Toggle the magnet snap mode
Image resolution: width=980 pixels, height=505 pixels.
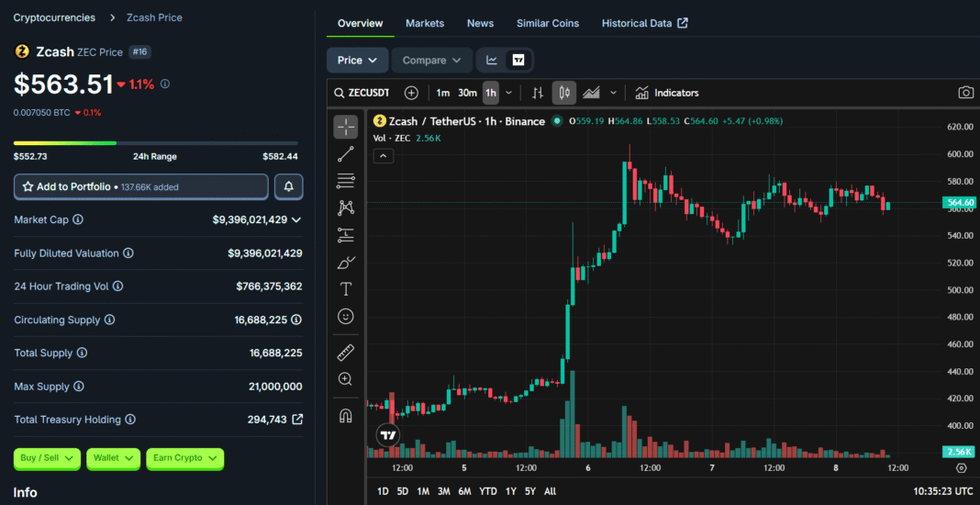346,415
